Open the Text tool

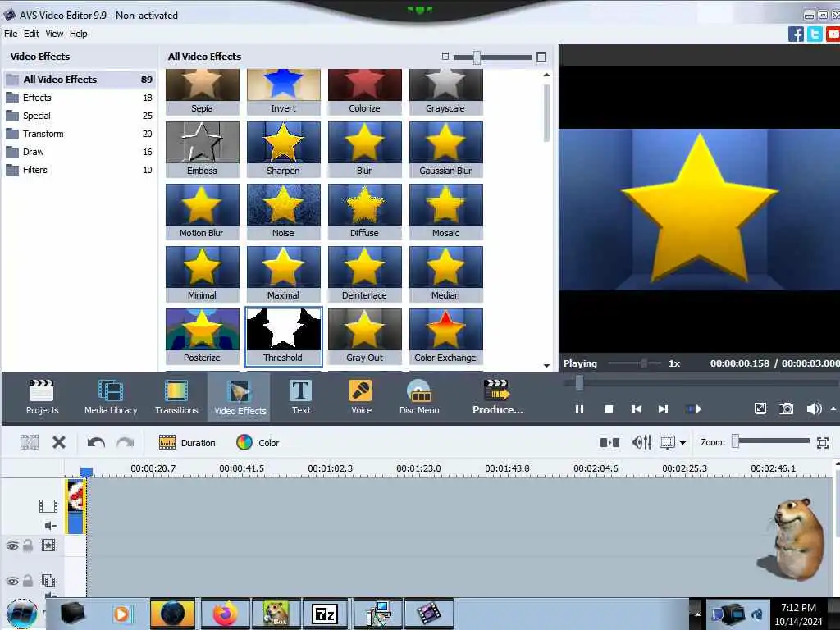(301, 397)
